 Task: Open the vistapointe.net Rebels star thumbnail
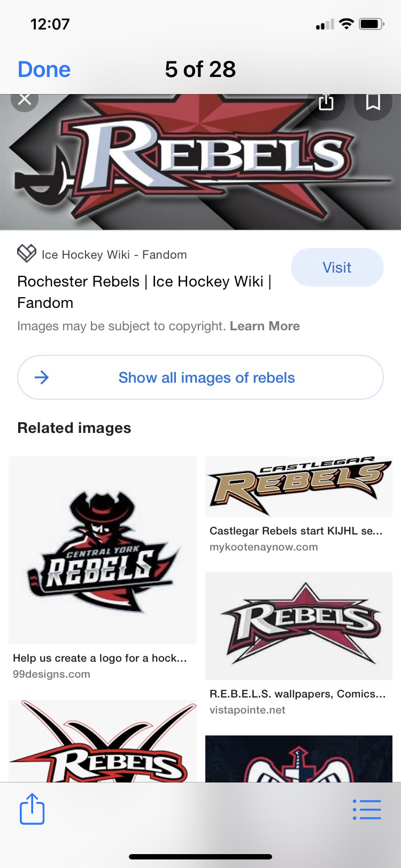(299, 625)
